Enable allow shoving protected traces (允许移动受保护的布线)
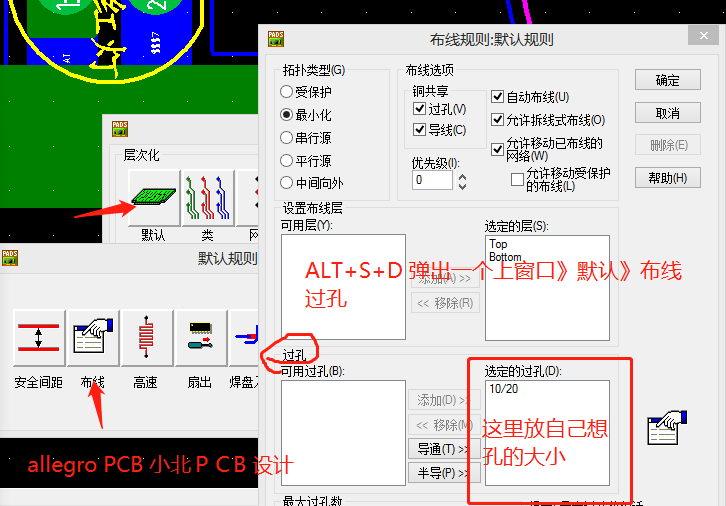Screen dimensions: 726x506 pyautogui.click(x=517, y=179)
